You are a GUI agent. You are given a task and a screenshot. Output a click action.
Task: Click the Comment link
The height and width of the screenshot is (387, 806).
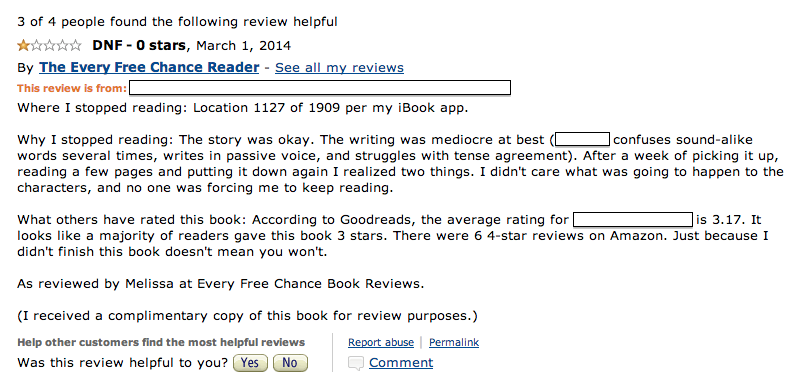(x=401, y=363)
